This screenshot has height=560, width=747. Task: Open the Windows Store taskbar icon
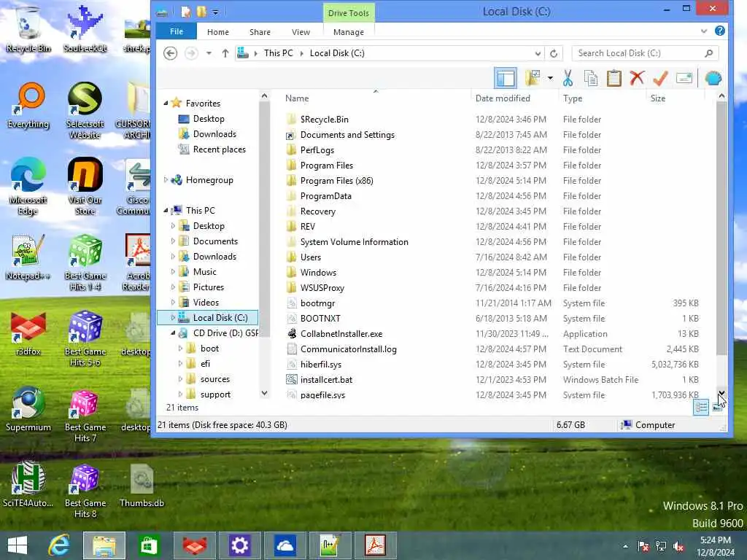(149, 545)
